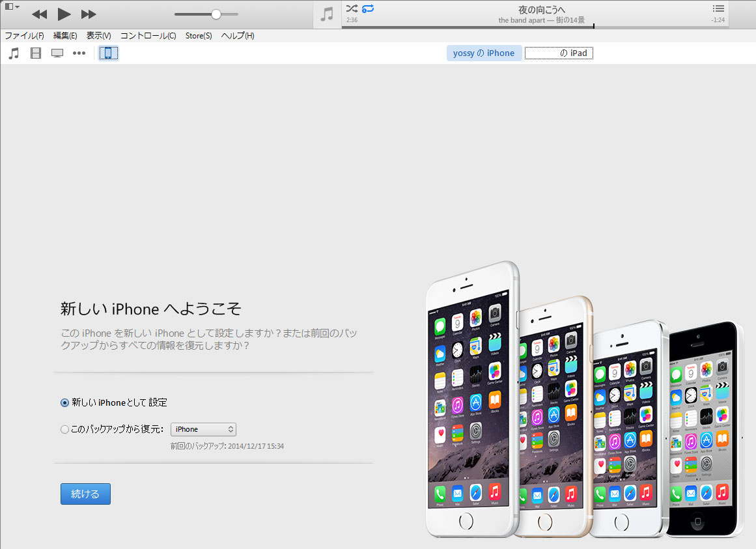Skip forward to next track
Image resolution: width=756 pixels, height=549 pixels.
pyautogui.click(x=89, y=14)
